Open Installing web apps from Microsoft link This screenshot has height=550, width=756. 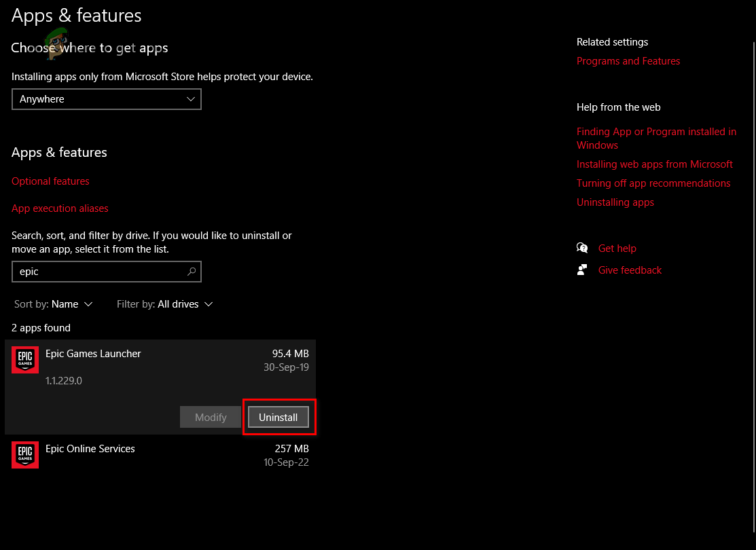pyautogui.click(x=654, y=164)
